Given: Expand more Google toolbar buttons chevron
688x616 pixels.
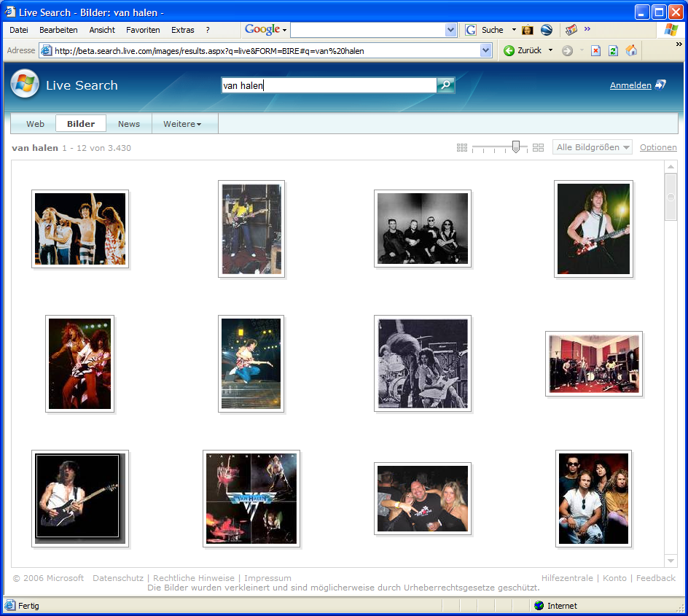Looking at the screenshot, I should pyautogui.click(x=587, y=29).
